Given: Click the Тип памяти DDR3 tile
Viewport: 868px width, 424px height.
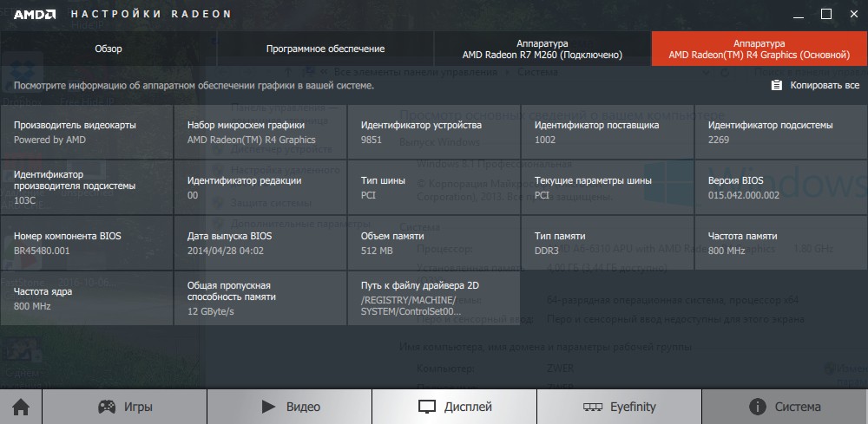Looking at the screenshot, I should 607,243.
